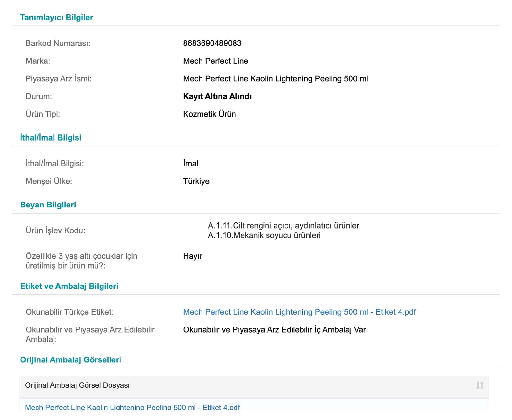The width and height of the screenshot is (512, 420).
Task: Click the Beyan Bilgileri section heading
Action: (48, 205)
